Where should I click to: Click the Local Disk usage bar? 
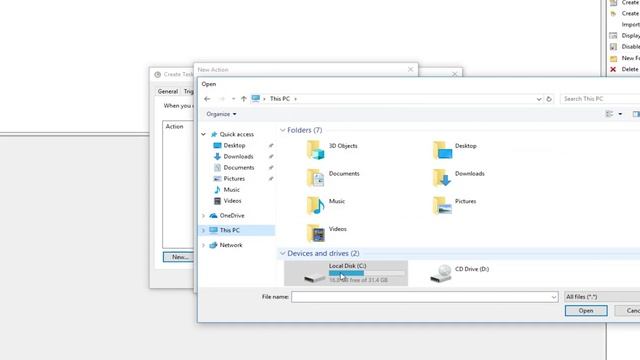pyautogui.click(x=367, y=273)
